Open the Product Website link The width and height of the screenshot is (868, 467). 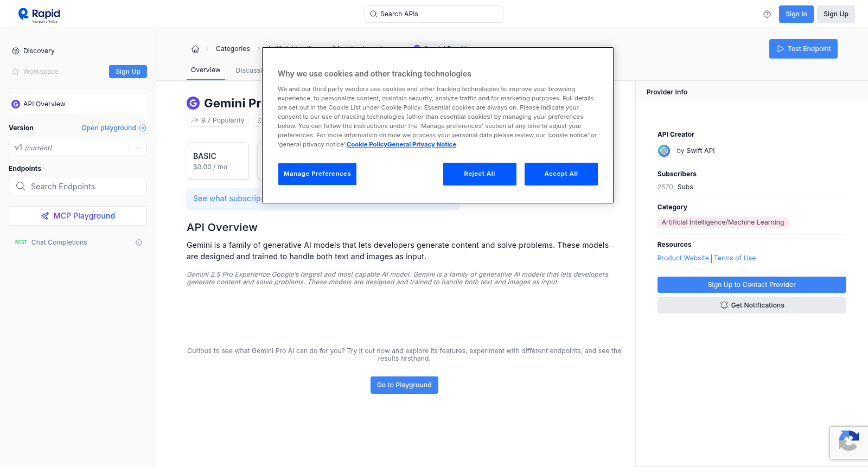pos(683,258)
